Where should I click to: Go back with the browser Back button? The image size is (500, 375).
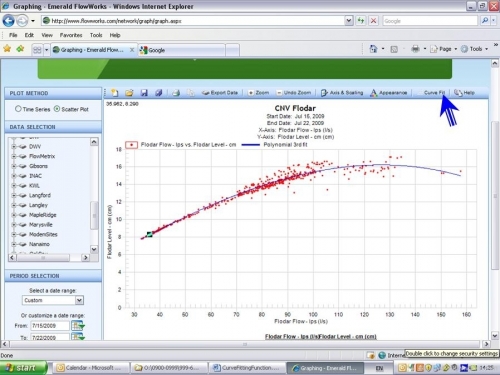(x=8, y=21)
